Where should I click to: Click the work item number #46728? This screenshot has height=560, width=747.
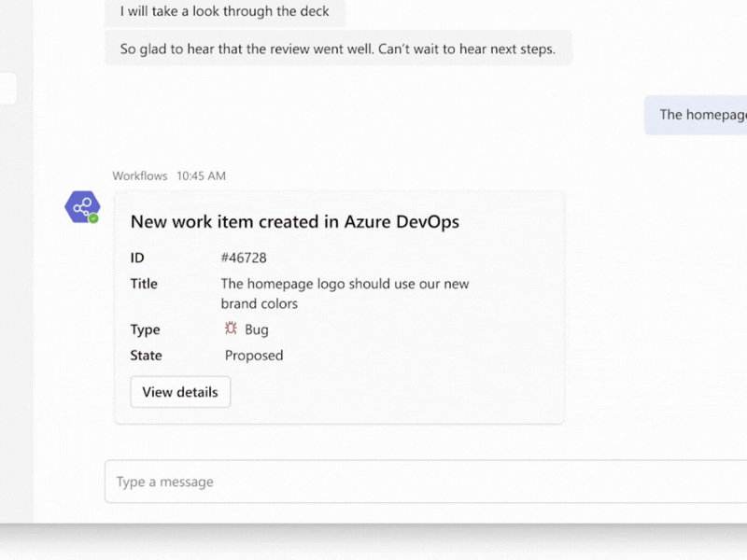[244, 258]
